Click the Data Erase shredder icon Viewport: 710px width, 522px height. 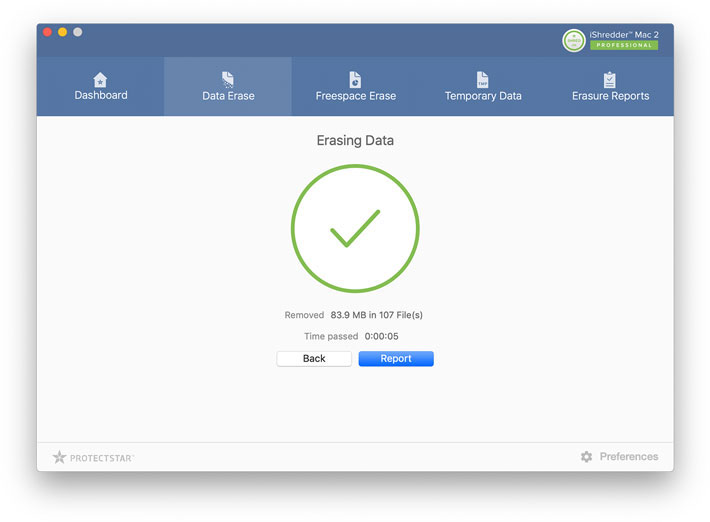tap(228, 79)
